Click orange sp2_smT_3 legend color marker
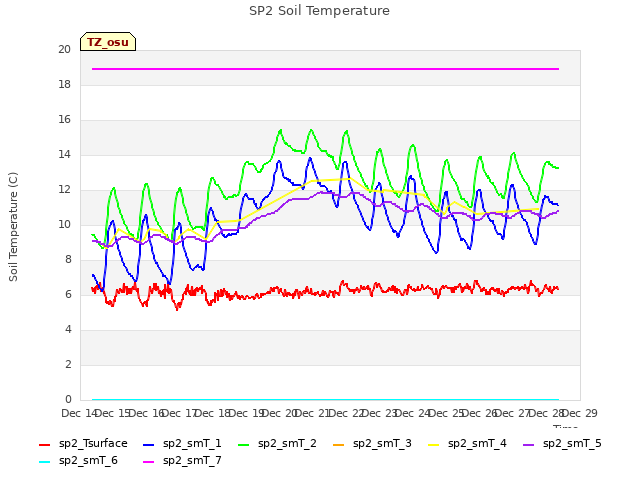The height and width of the screenshot is (480, 640). click(x=339, y=444)
